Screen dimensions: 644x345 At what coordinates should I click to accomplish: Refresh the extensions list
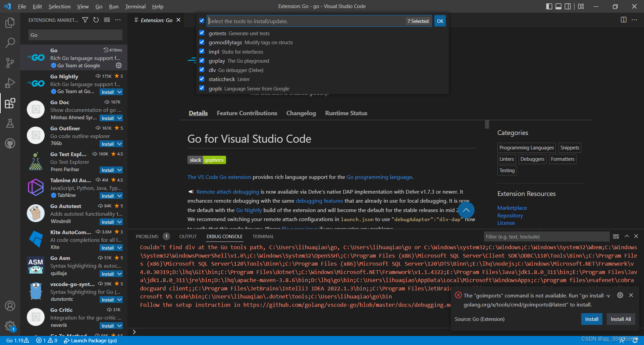click(96, 20)
